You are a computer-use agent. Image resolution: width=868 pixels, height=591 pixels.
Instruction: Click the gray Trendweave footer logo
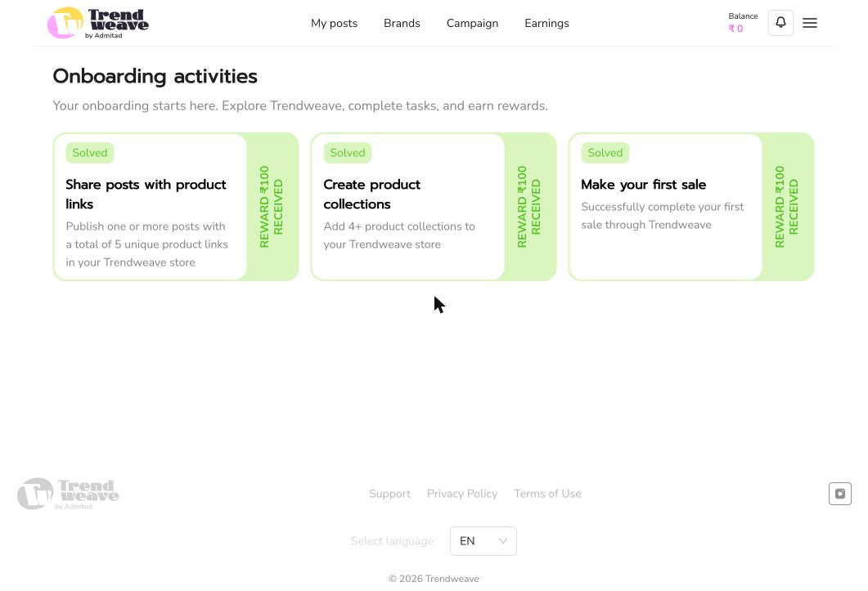click(68, 494)
